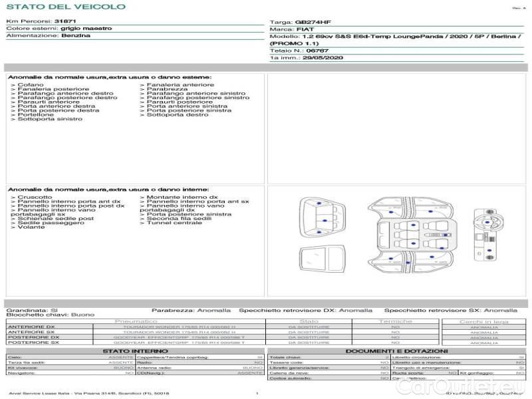Click the Arval Service Lease Italia footer
Screen dimensions: 532x399
pyautogui.click(x=78, y=394)
